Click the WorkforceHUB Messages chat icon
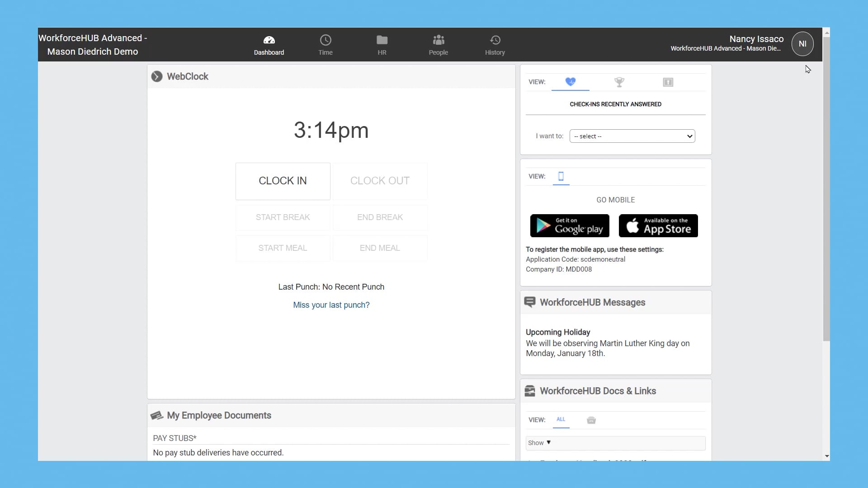 click(x=530, y=302)
